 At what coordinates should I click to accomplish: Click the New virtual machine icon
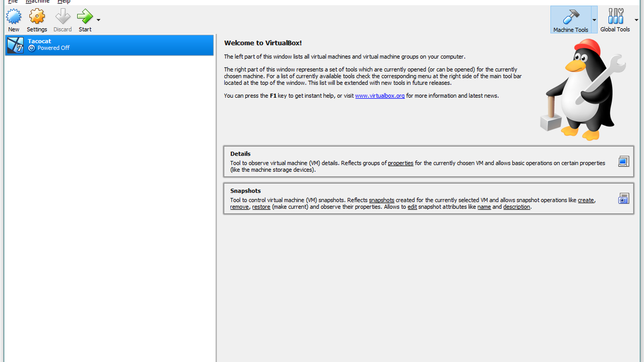(x=13, y=17)
